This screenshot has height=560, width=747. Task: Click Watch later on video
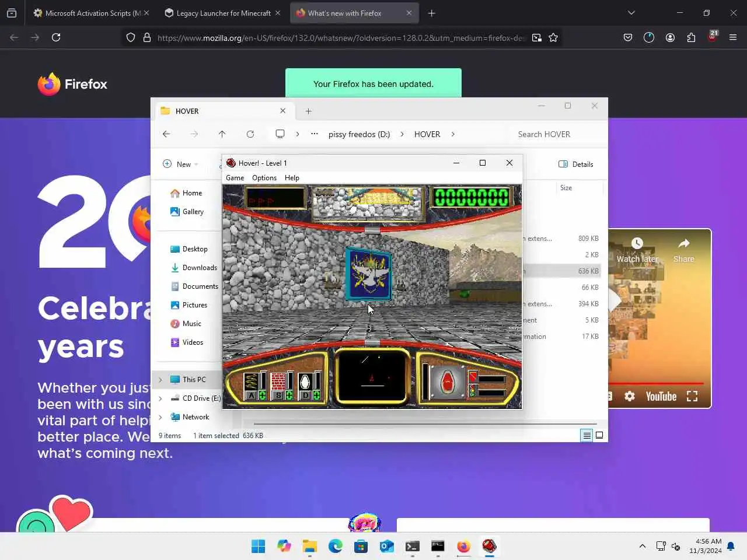point(637,251)
